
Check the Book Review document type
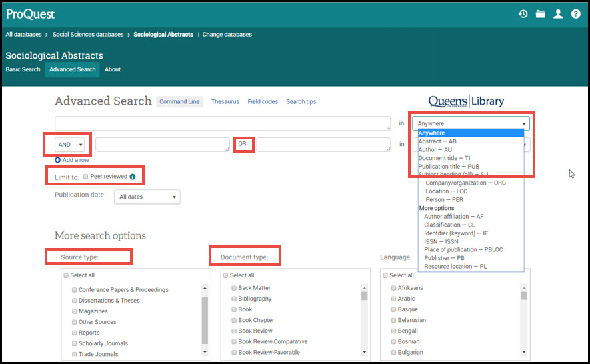[x=234, y=331]
